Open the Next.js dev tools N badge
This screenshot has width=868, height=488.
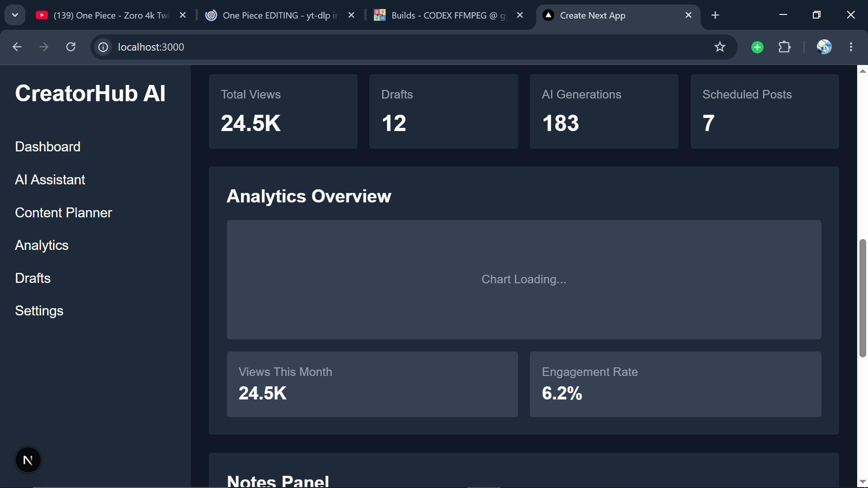tap(28, 460)
